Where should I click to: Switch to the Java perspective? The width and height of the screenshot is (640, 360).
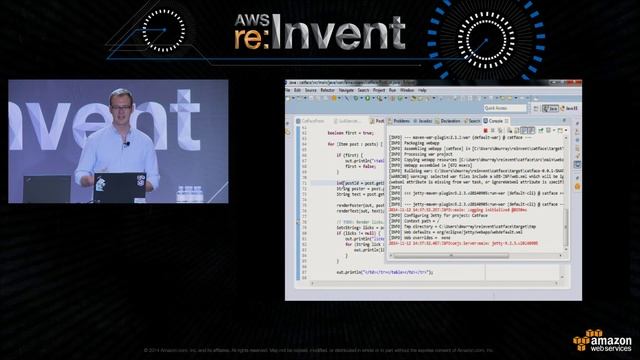(550, 108)
